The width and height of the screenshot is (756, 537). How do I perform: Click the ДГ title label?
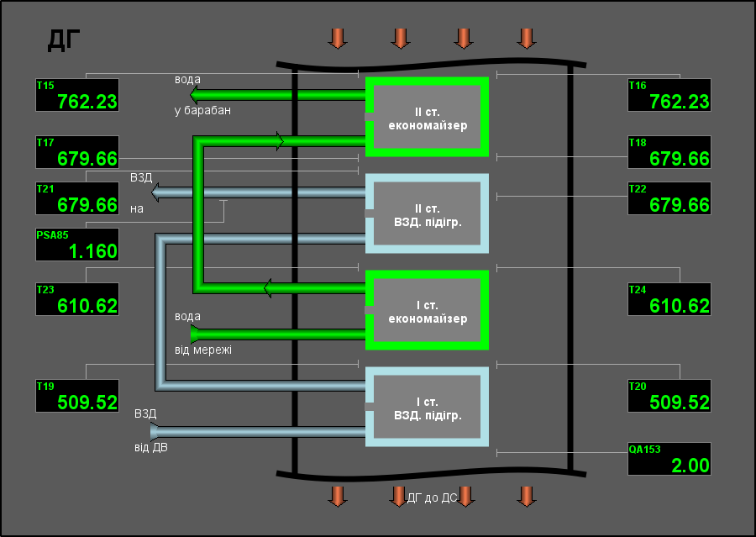(64, 40)
